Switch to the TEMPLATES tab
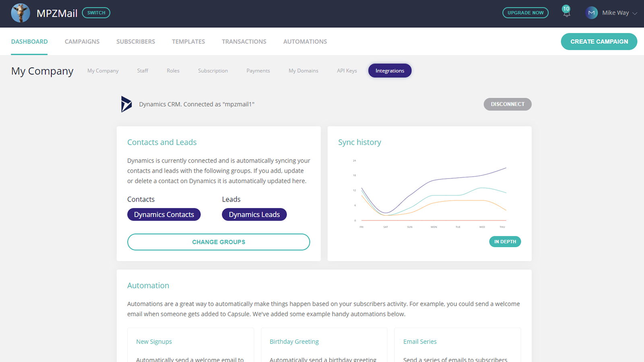Viewport: 644px width, 362px height. [188, 41]
